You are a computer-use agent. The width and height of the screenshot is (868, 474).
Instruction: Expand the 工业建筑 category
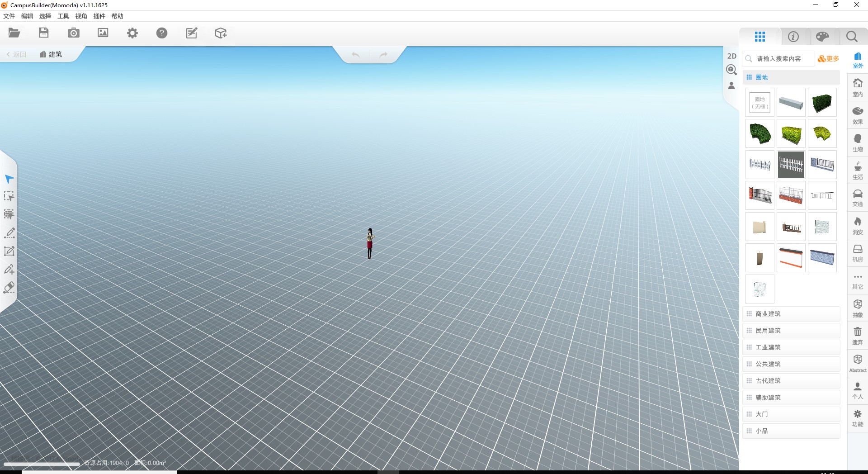(x=791, y=347)
